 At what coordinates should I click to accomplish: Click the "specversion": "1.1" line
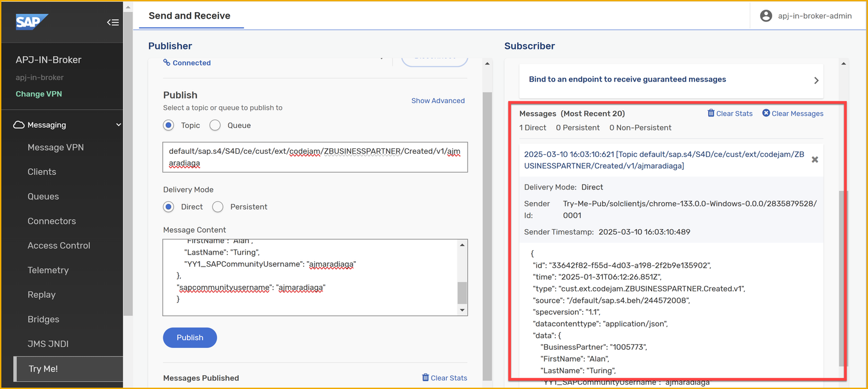click(568, 312)
